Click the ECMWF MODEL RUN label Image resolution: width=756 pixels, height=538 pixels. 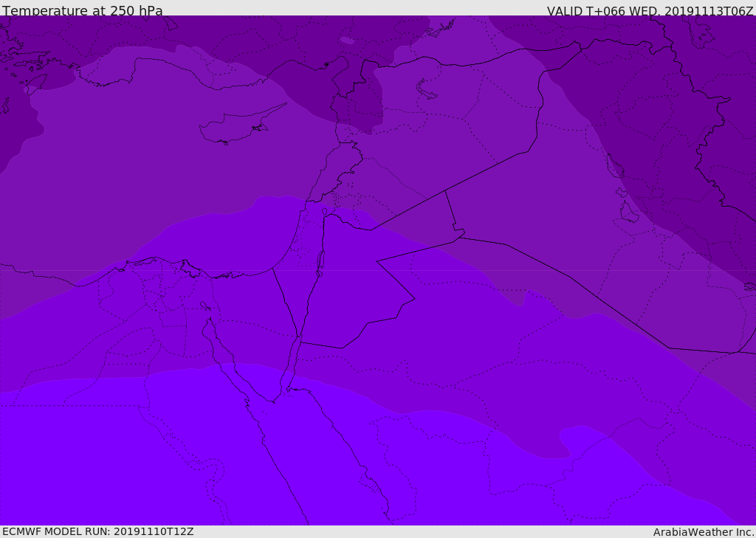coord(97,531)
